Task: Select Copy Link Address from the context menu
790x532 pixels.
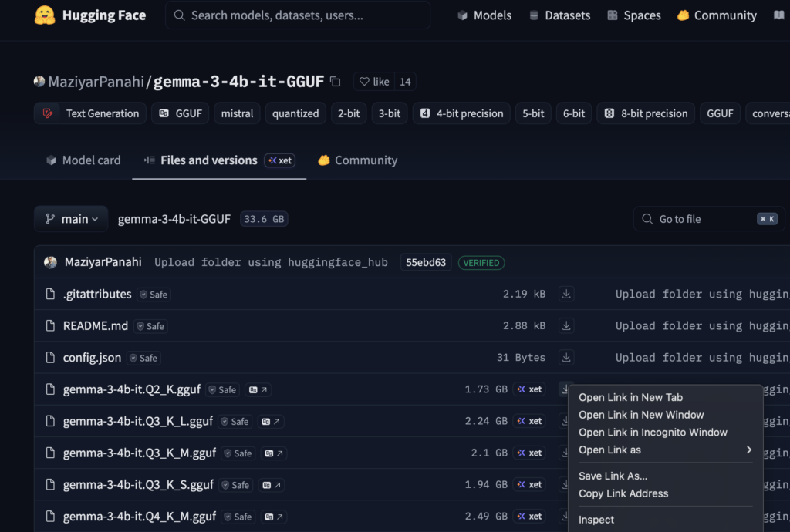Action: pos(623,493)
